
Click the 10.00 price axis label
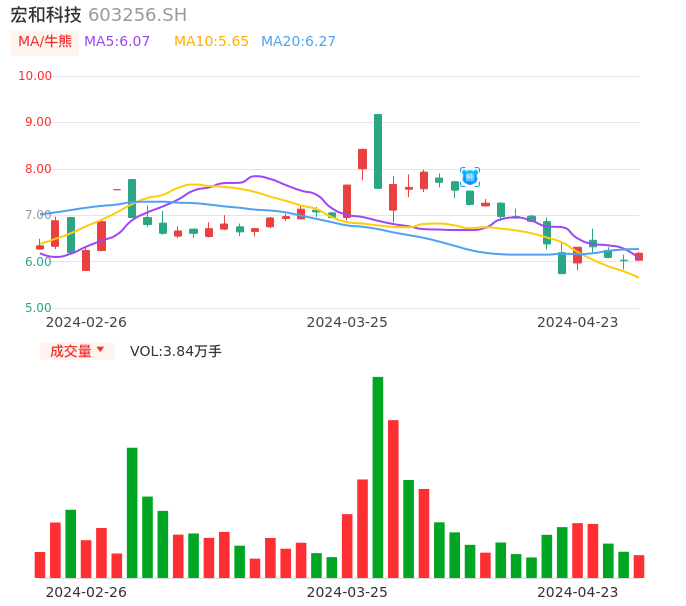(35, 76)
